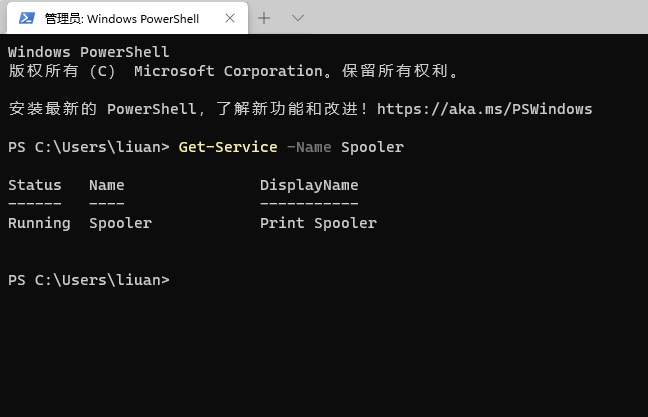Click the 安装最新的 PowerShell message text

pos(100,109)
